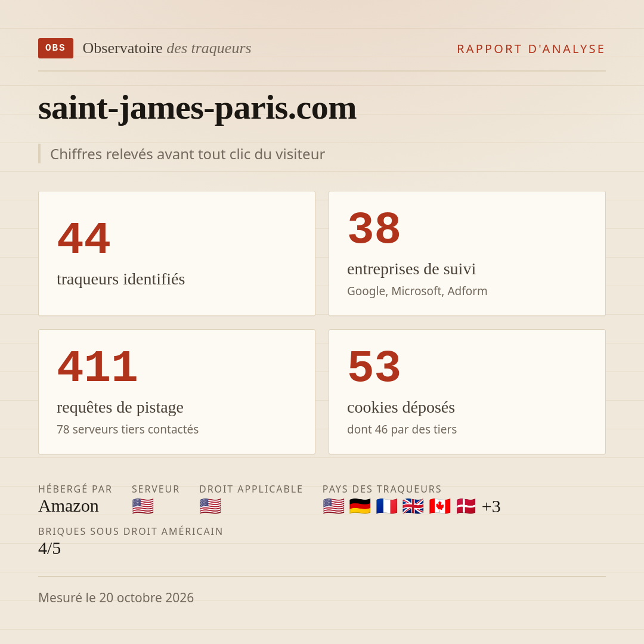
Task: Click the UK flag in tracker countries
Action: point(413,506)
